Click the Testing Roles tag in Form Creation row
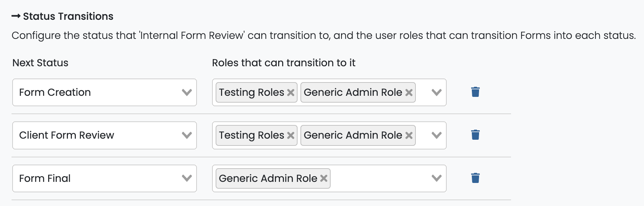This screenshot has width=644, height=206. pyautogui.click(x=251, y=93)
